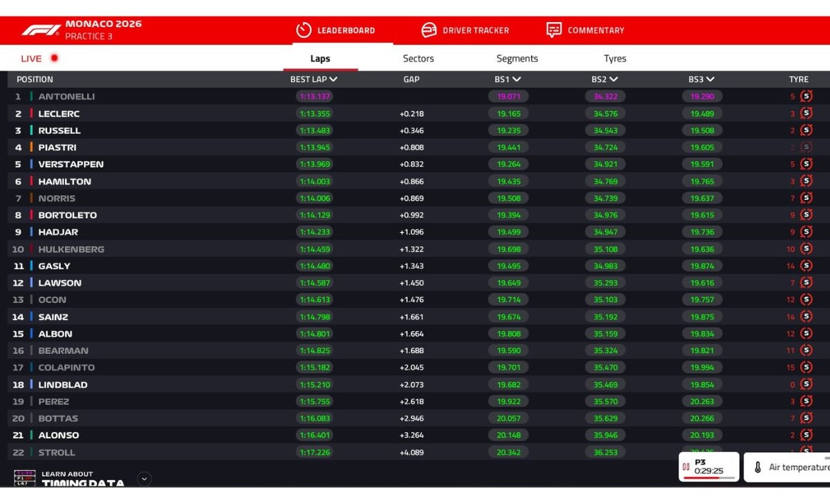The height and width of the screenshot is (504, 830).
Task: Click the F1 logo in header
Action: [41, 30]
